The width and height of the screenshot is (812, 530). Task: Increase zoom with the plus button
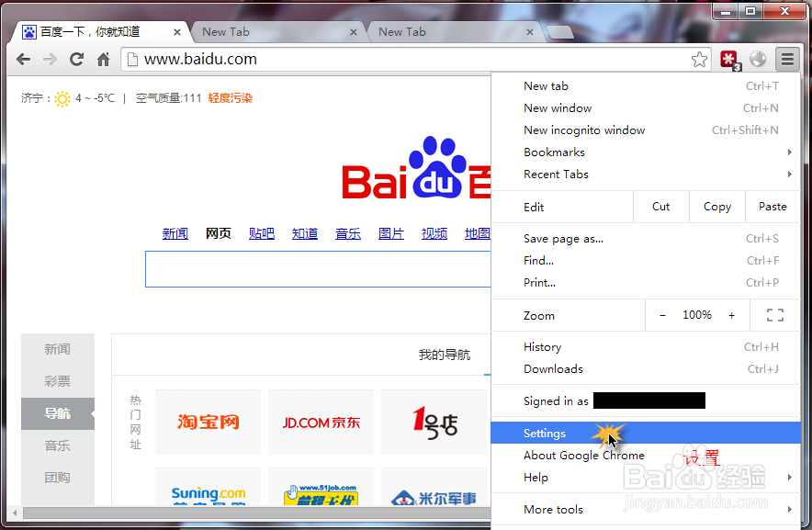click(x=731, y=315)
